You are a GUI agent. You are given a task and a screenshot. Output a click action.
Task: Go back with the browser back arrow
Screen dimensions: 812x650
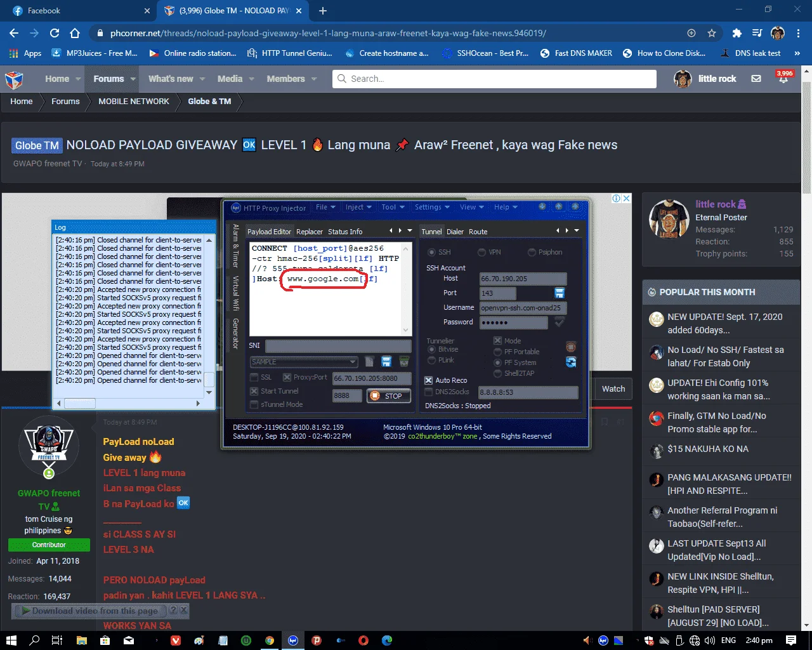click(14, 33)
